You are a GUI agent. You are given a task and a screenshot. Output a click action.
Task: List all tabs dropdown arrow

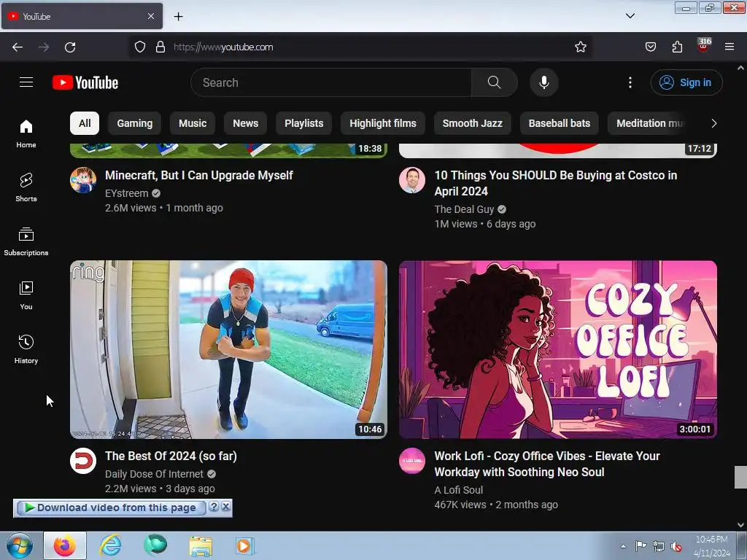[x=630, y=16]
